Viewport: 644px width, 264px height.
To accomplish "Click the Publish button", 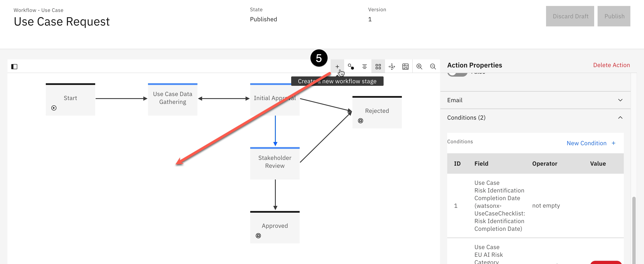I will 614,16.
